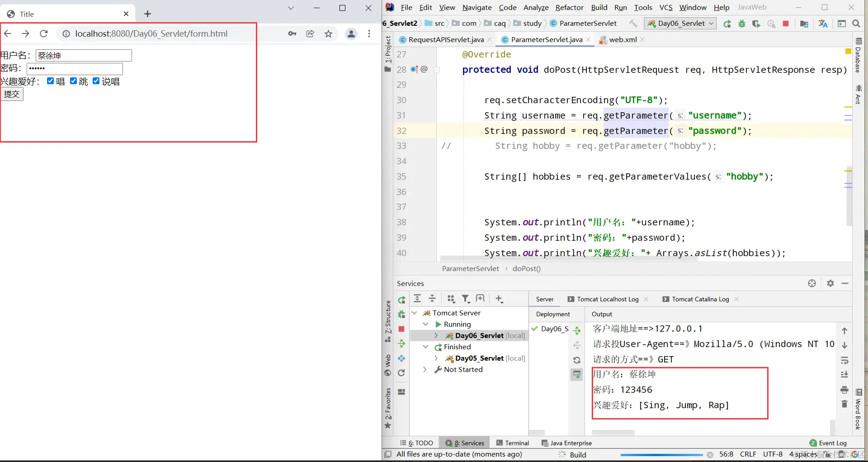
Task: Click the UTF-8 encoding status bar item
Action: (773, 454)
